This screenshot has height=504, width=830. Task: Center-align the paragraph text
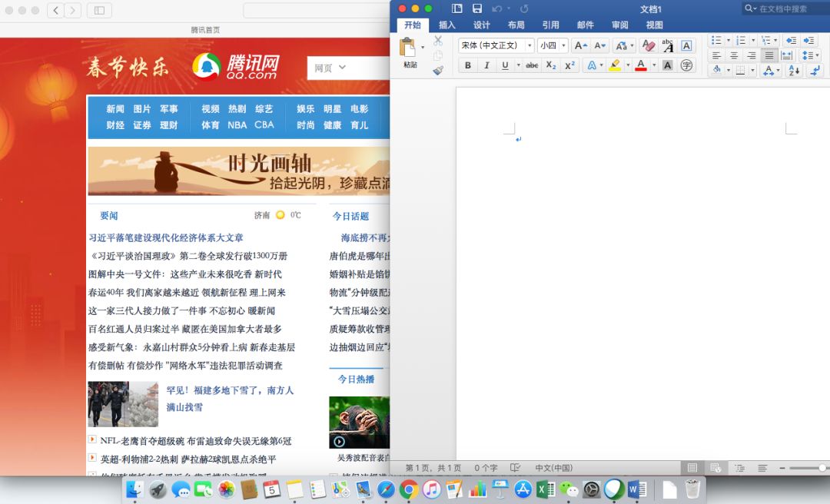[734, 55]
